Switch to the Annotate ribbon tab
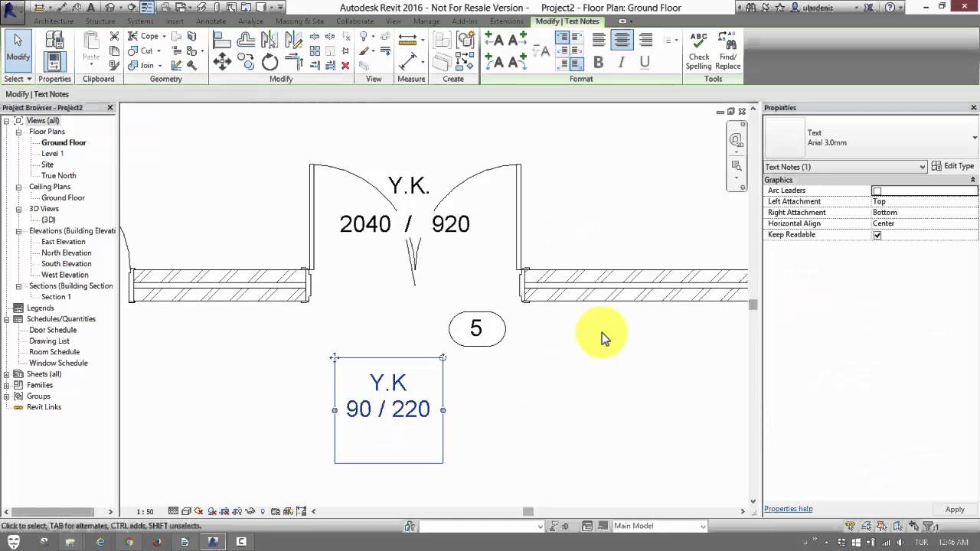 (x=211, y=21)
